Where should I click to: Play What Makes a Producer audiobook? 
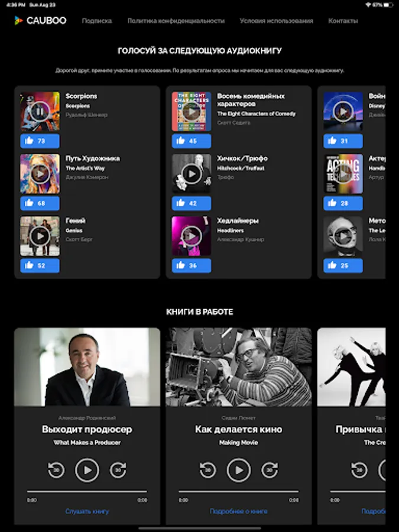[x=87, y=471]
